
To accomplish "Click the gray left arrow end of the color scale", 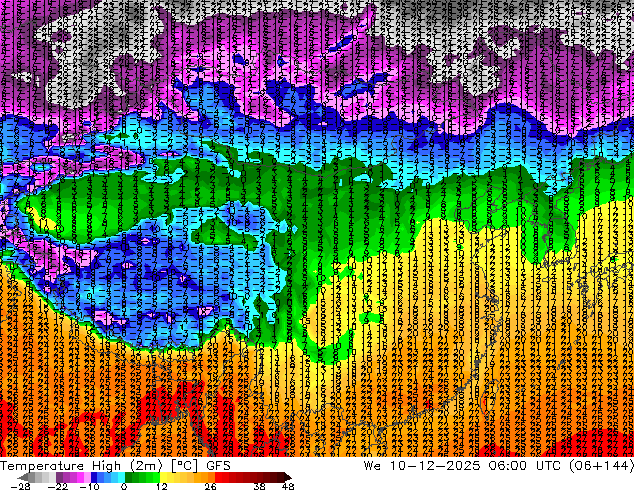I will tap(22, 477).
